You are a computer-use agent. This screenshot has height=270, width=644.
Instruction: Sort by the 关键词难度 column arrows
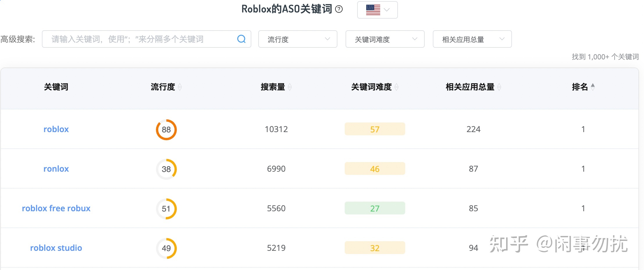(x=396, y=87)
